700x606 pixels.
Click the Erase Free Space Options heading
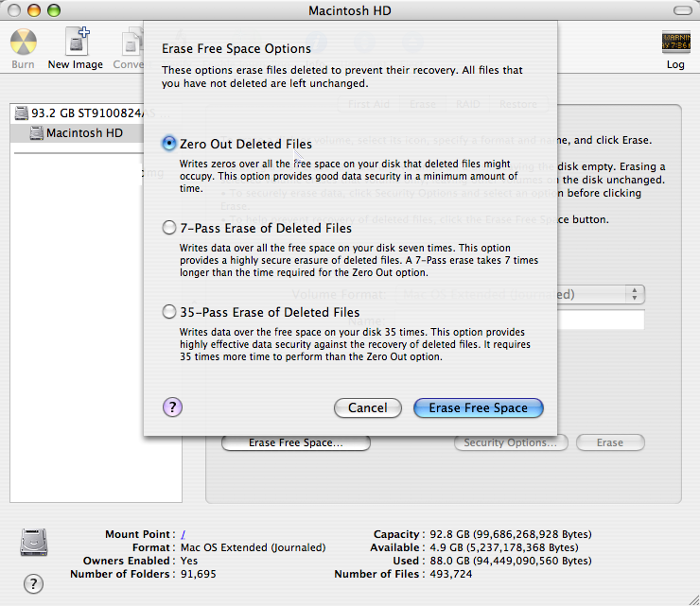coord(236,48)
